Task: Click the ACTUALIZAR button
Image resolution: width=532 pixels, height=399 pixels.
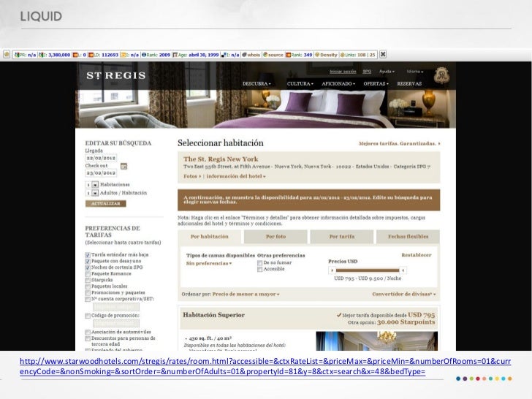Action: 105,204
